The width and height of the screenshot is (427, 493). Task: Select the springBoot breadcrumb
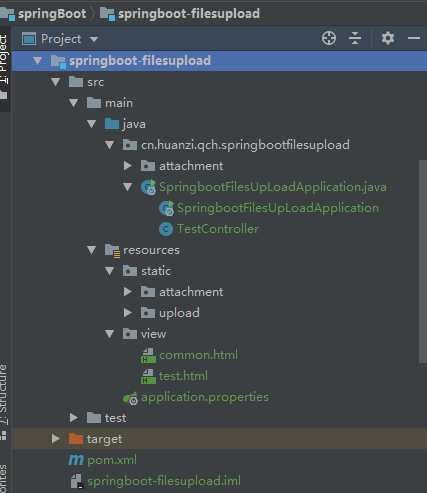pos(52,14)
